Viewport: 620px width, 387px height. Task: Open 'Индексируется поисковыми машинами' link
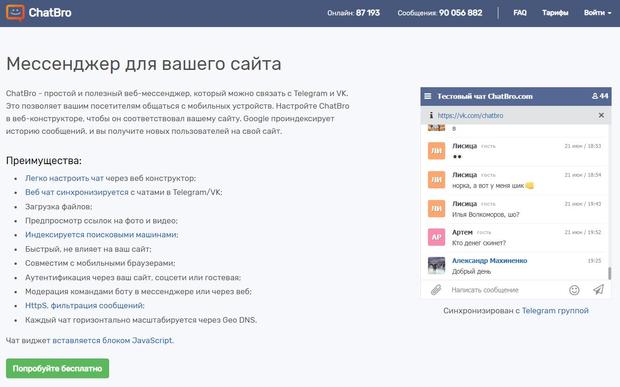coord(101,235)
